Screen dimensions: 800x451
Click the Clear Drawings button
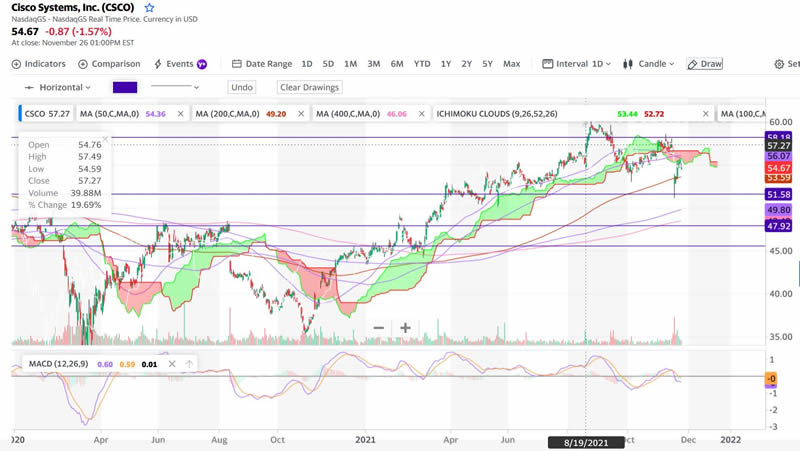(309, 87)
